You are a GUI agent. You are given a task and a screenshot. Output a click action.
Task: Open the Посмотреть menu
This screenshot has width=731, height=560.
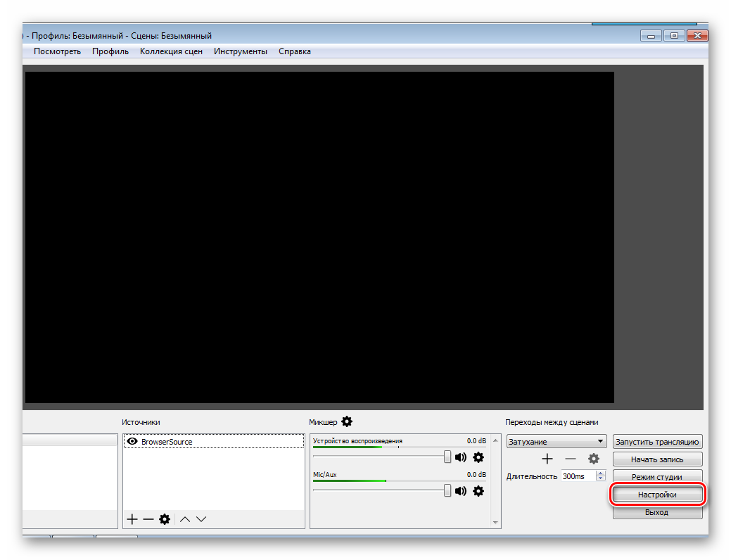click(x=58, y=51)
